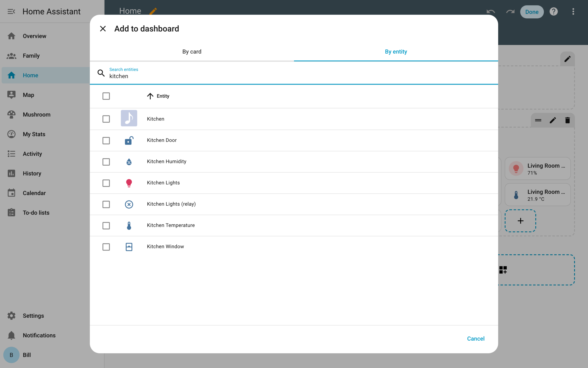588x368 pixels.
Task: Check the Kitchen media player checkbox
Action: click(x=106, y=119)
